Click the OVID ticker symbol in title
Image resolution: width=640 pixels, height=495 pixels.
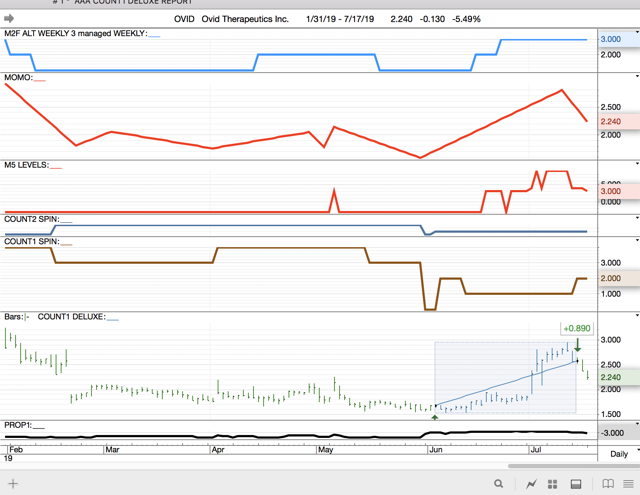(184, 19)
